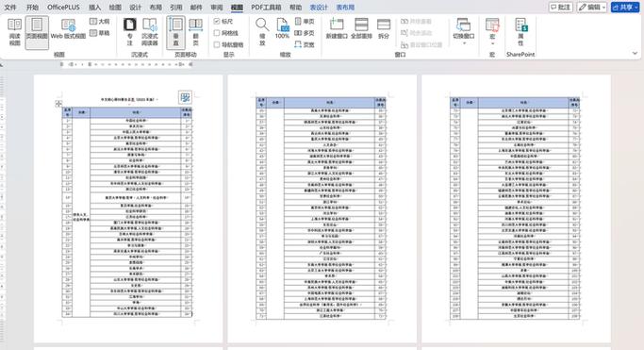This screenshot has width=644, height=350.
Task: Open the Zoom dialog (缩放) magnifier
Action: pyautogui.click(x=262, y=32)
